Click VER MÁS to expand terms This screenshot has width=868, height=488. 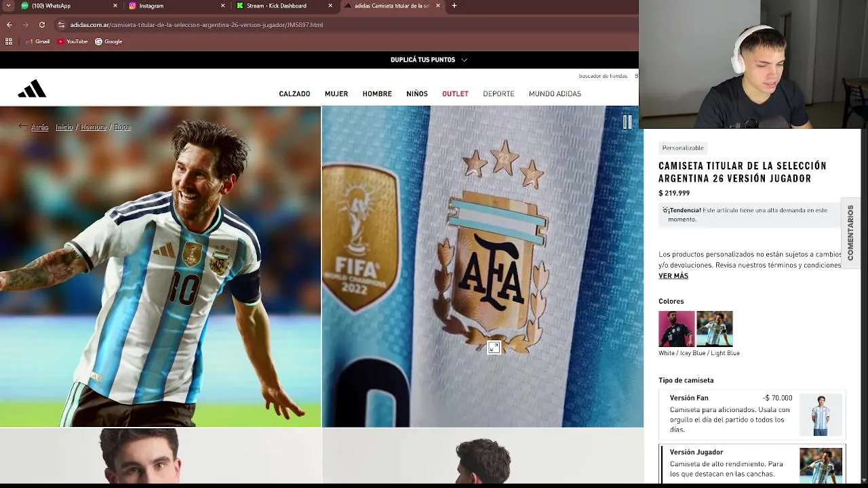coord(673,276)
